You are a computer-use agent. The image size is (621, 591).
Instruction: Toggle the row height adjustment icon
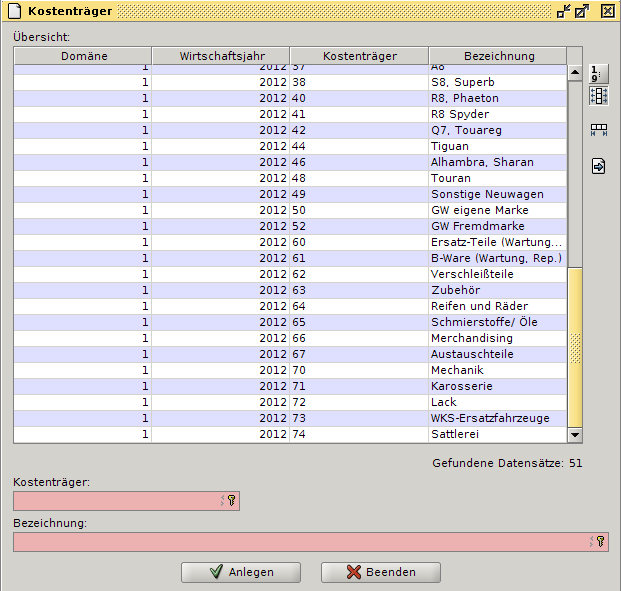pyautogui.click(x=598, y=96)
